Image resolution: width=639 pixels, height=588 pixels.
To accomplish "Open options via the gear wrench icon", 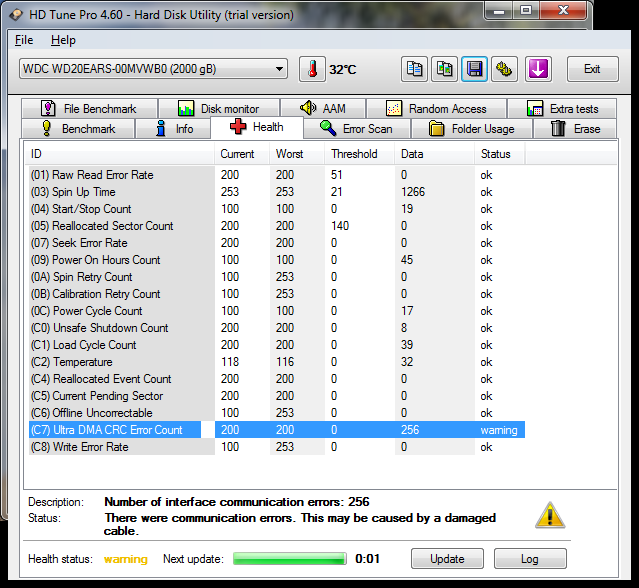I will tap(505, 69).
